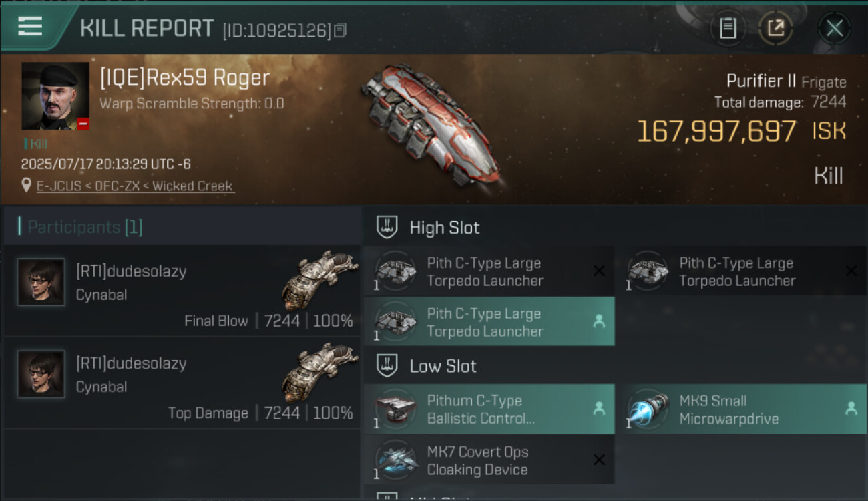Follow the E-JCUS Wicked Creek location link
This screenshot has height=501, width=868.
(136, 186)
